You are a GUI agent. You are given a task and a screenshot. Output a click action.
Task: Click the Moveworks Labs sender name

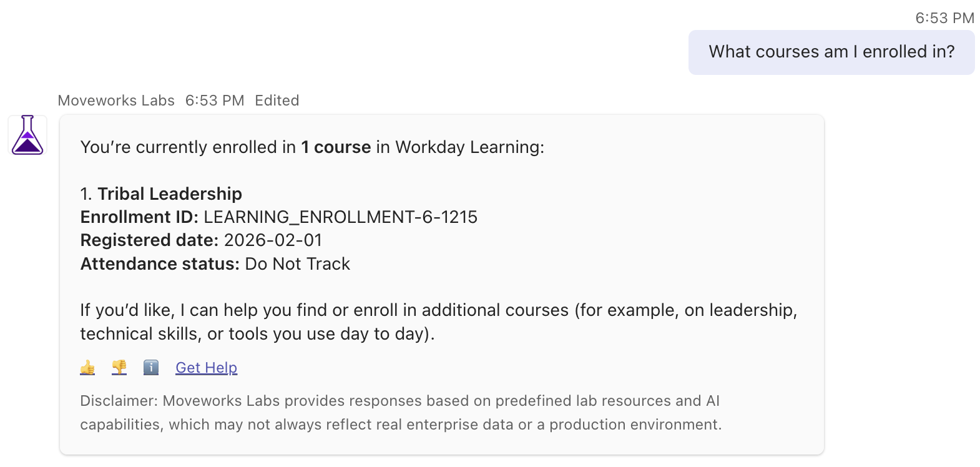116,101
